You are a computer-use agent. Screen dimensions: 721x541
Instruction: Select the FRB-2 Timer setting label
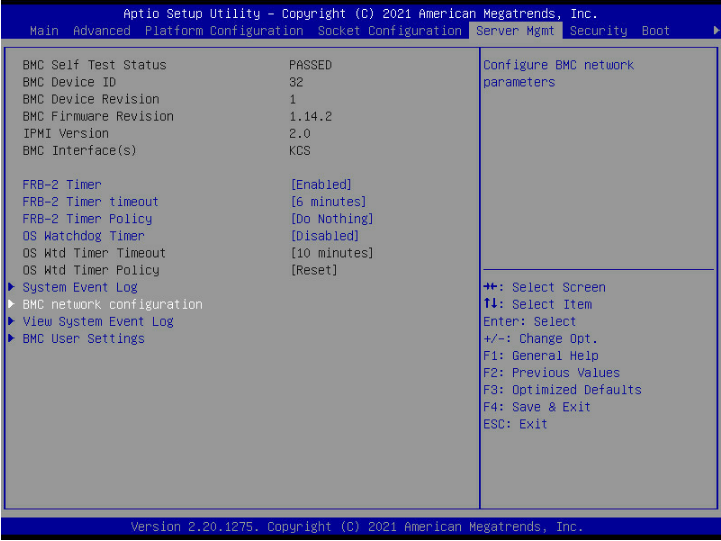62,185
